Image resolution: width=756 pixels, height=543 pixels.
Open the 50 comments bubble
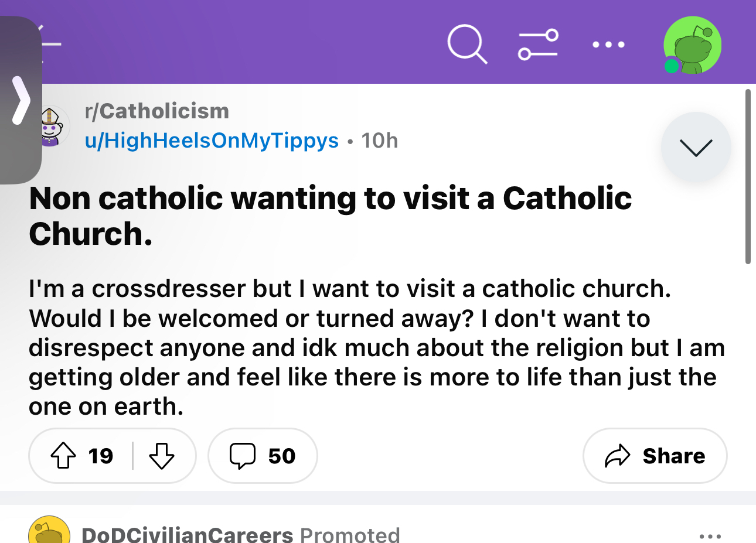(x=263, y=456)
